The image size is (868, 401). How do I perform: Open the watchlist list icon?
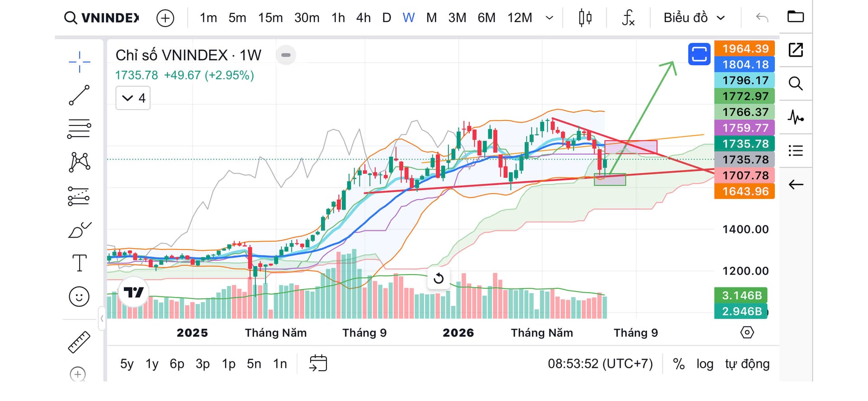796,151
